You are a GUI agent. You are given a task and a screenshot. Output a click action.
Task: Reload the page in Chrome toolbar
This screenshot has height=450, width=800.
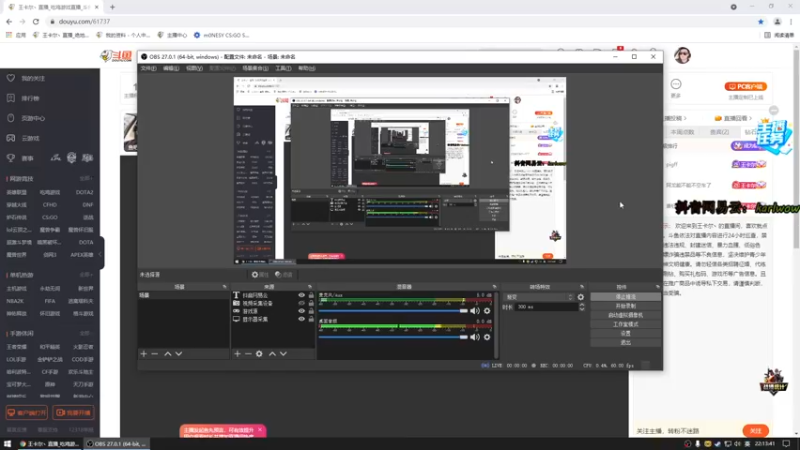[36, 21]
